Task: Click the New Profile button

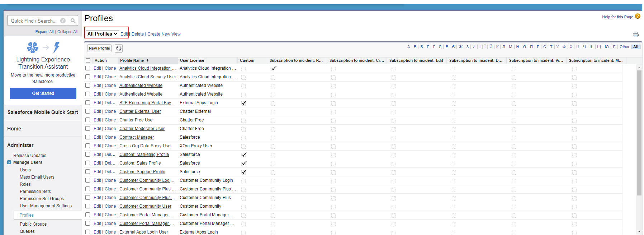Action: point(100,48)
